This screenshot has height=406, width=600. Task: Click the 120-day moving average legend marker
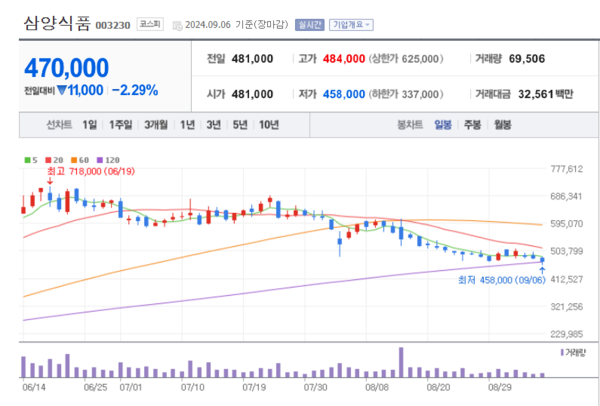[x=98, y=160]
